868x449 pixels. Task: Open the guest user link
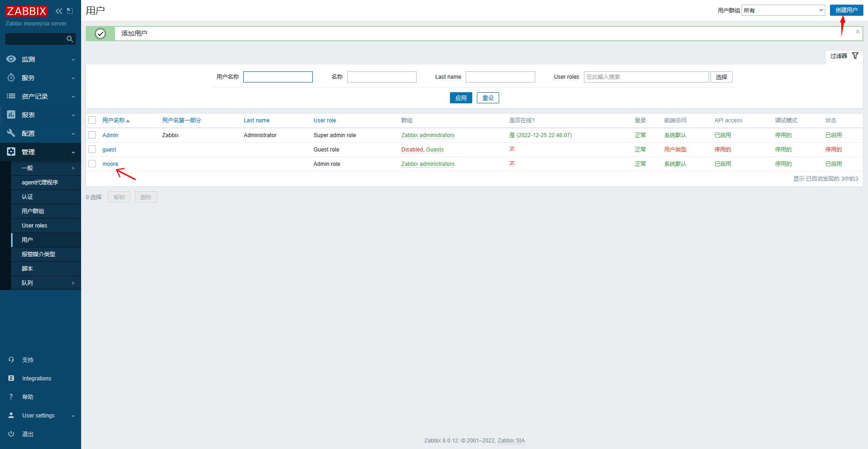[109, 150]
